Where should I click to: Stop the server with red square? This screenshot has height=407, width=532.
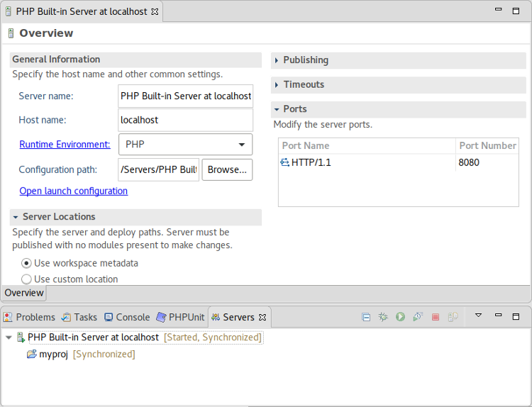[x=436, y=317]
